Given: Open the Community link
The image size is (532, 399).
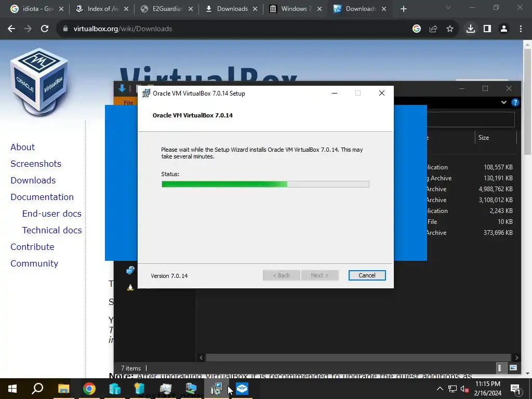Looking at the screenshot, I should (34, 263).
